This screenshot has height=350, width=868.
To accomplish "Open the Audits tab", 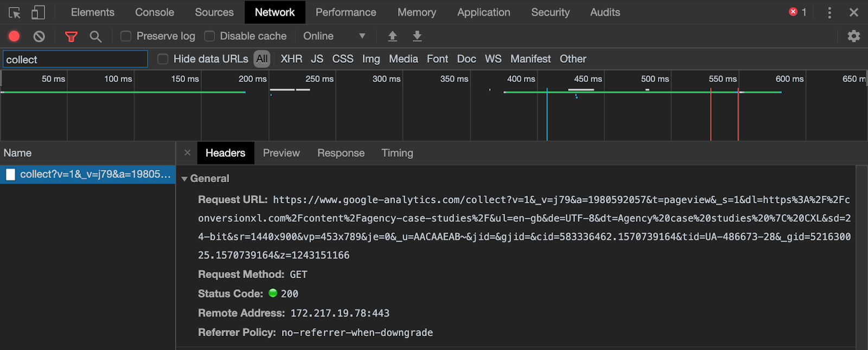I will click(x=605, y=12).
